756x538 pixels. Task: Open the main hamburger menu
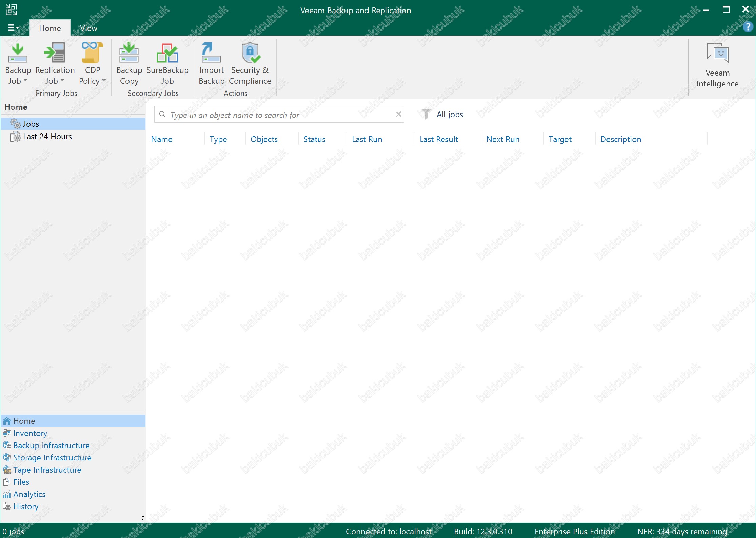(x=14, y=28)
